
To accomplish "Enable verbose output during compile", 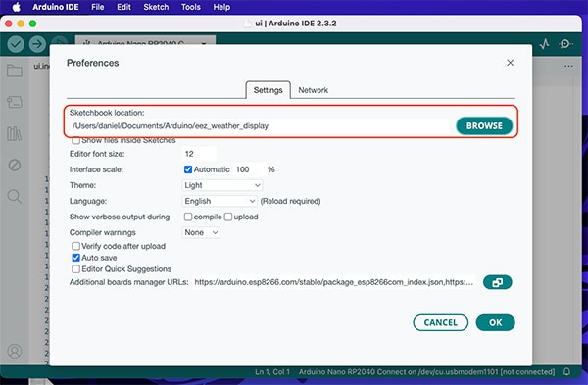I will [188, 217].
